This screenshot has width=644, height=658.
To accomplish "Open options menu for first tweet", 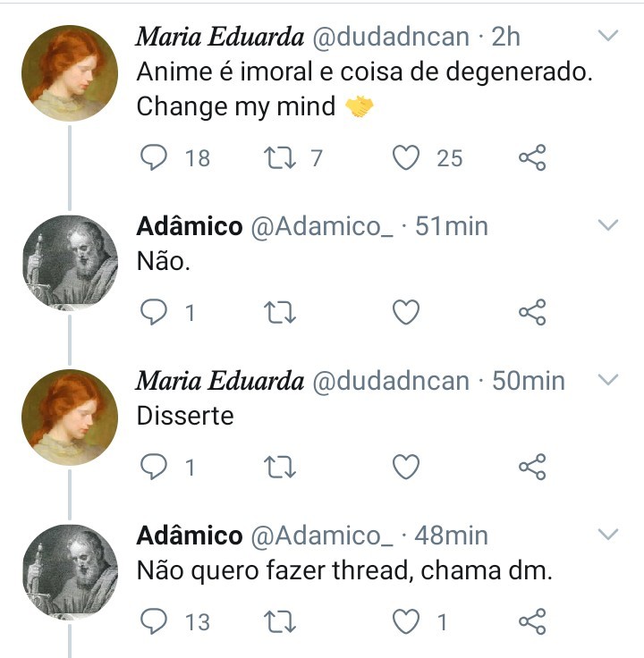I will [608, 37].
